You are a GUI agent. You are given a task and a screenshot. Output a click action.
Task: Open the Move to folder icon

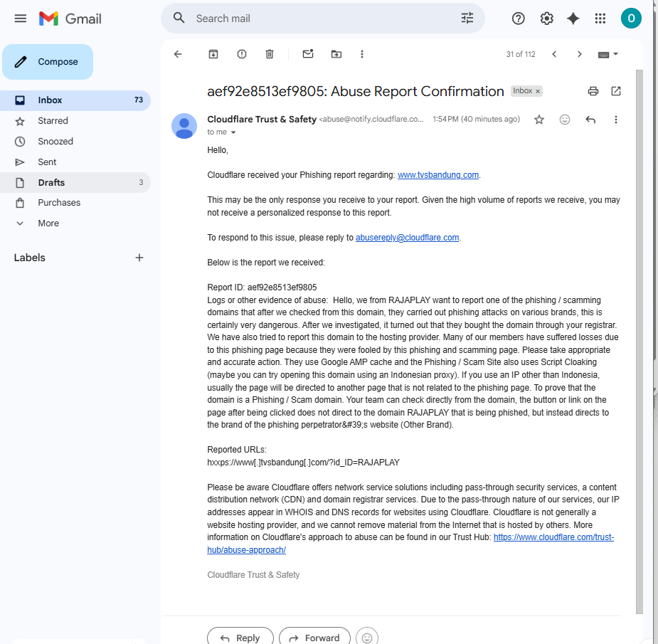[x=336, y=54]
